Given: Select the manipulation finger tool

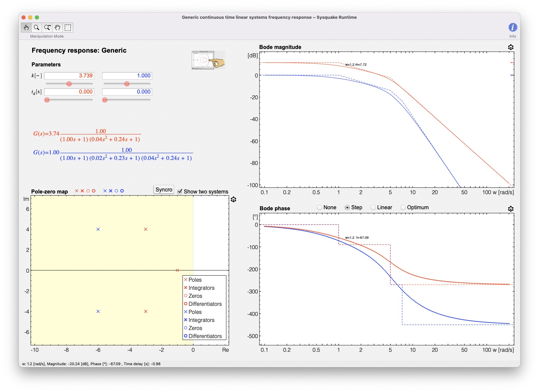Looking at the screenshot, I should tap(27, 28).
